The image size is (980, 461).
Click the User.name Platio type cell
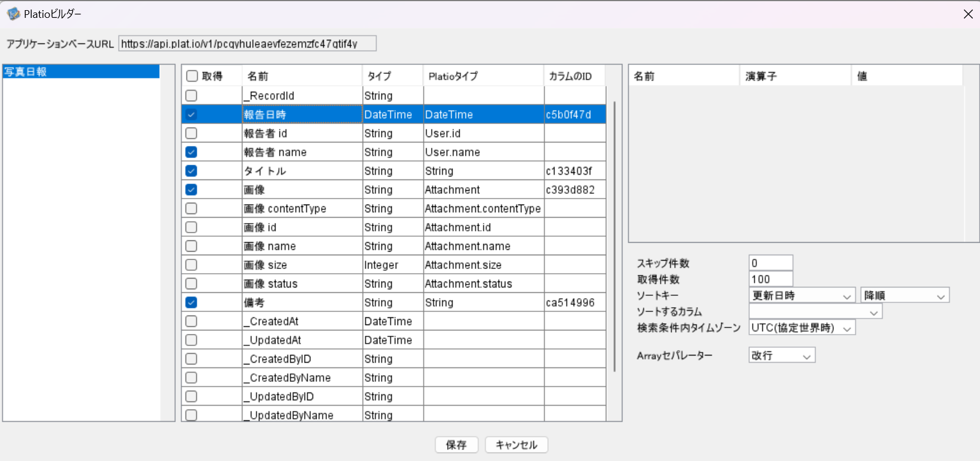(x=483, y=152)
